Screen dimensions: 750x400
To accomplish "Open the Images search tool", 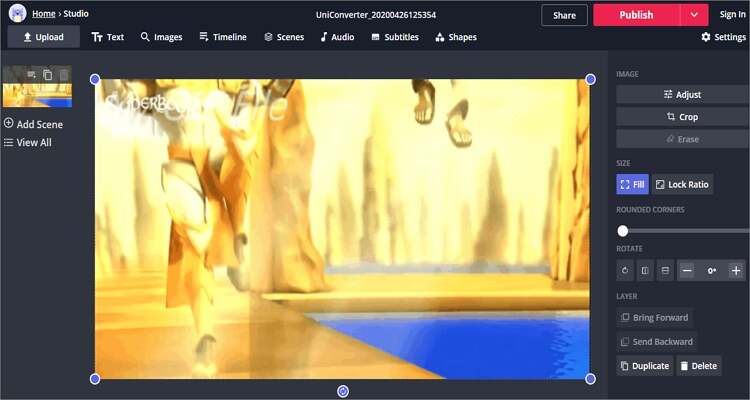I will [161, 37].
